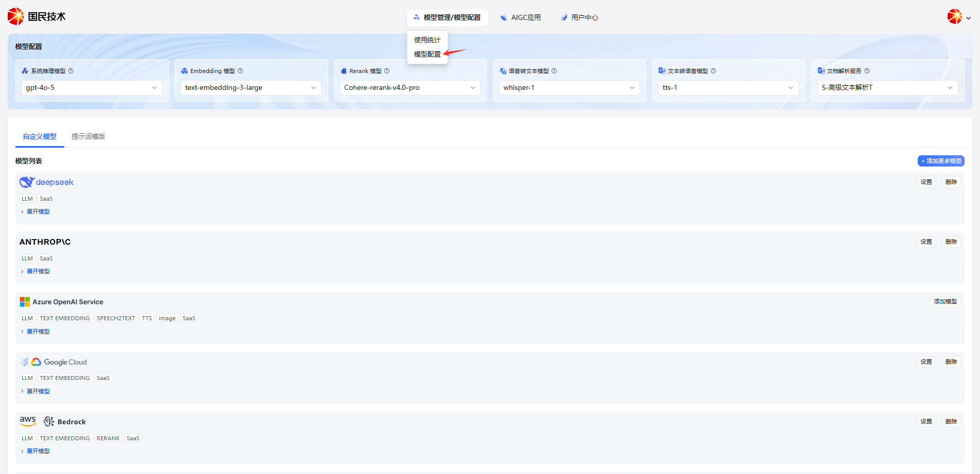Click the 模型列表 heading

(29, 161)
